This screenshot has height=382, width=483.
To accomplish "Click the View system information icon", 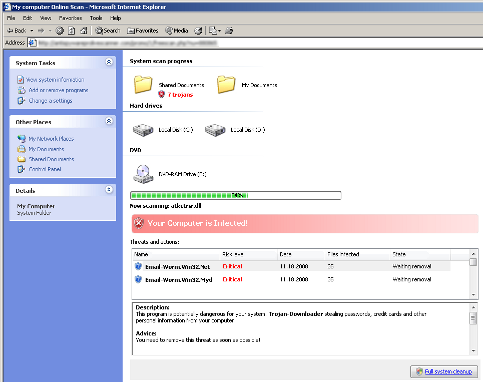I will coord(21,80).
